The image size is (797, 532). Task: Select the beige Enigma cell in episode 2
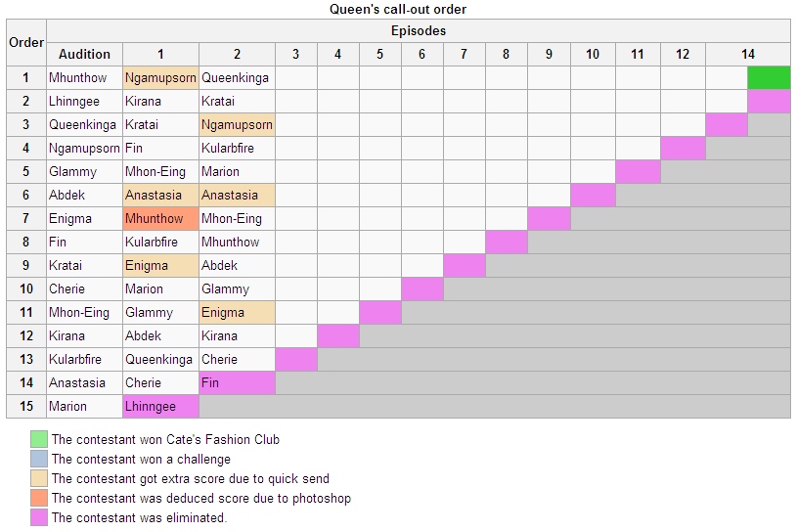[237, 313]
